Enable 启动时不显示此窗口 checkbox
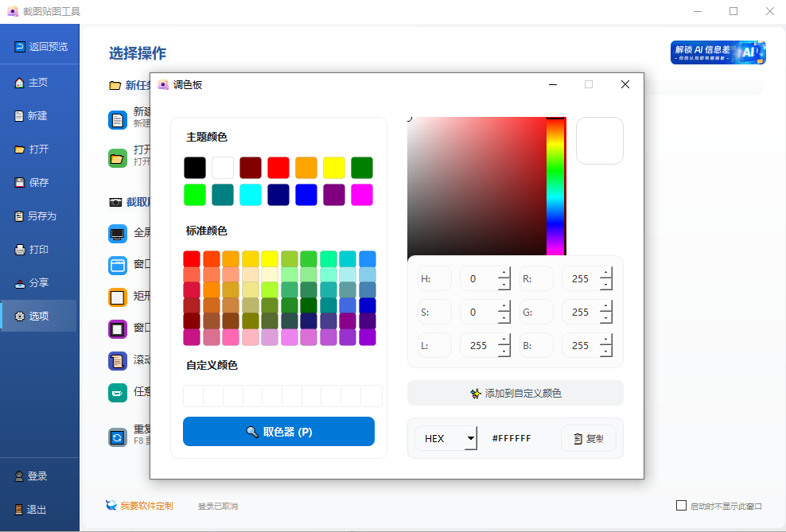786x532 pixels. click(681, 505)
